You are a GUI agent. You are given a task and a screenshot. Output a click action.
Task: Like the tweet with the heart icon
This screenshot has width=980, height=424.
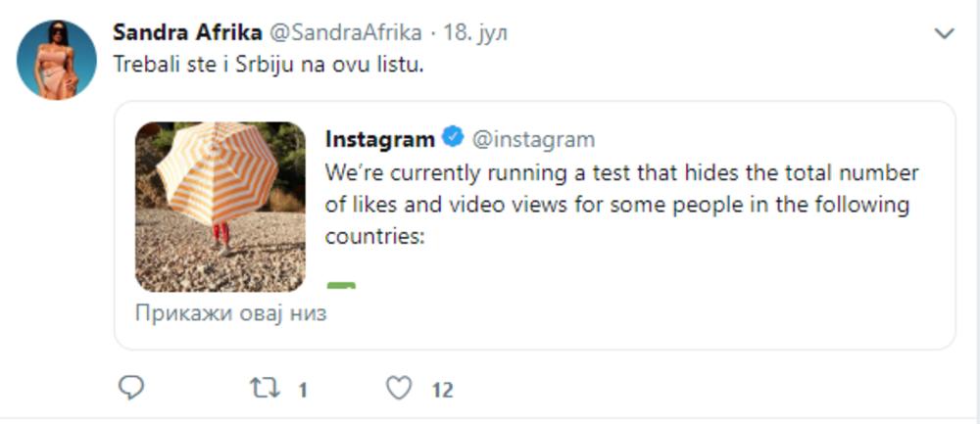point(398,389)
